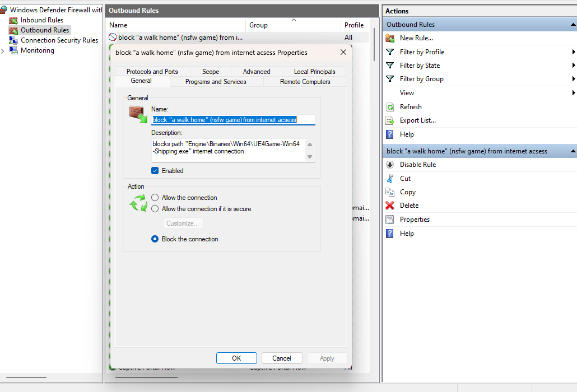Switch to Local Principals tab

point(314,71)
